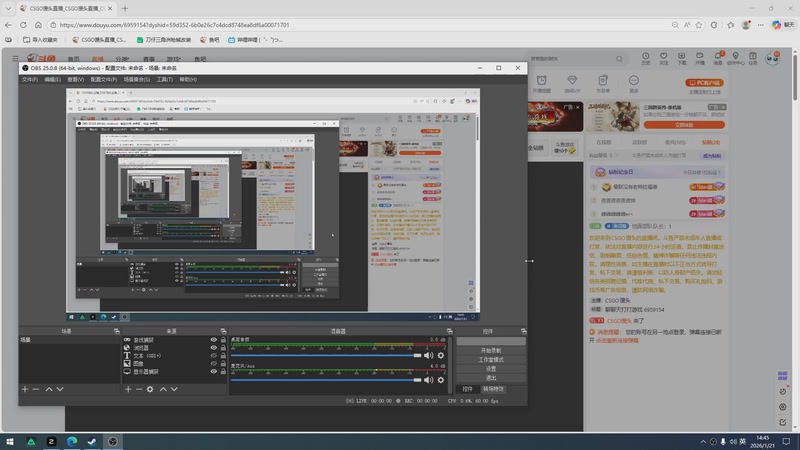
Task: Toggle lock on text (GDI+) source
Action: [x=223, y=356]
